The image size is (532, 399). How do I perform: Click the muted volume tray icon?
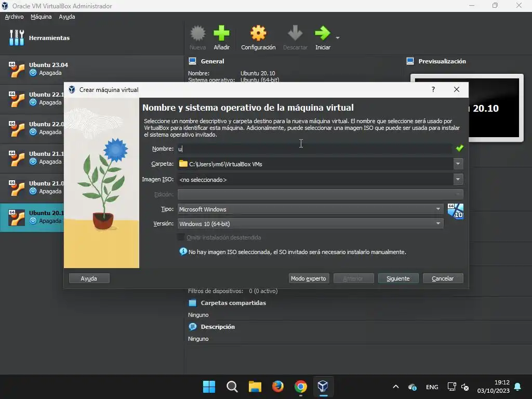pyautogui.click(x=465, y=387)
